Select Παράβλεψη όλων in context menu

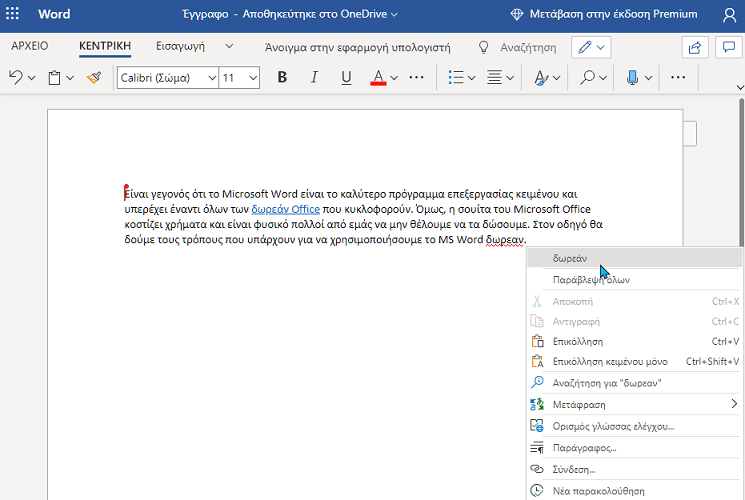tap(635, 280)
